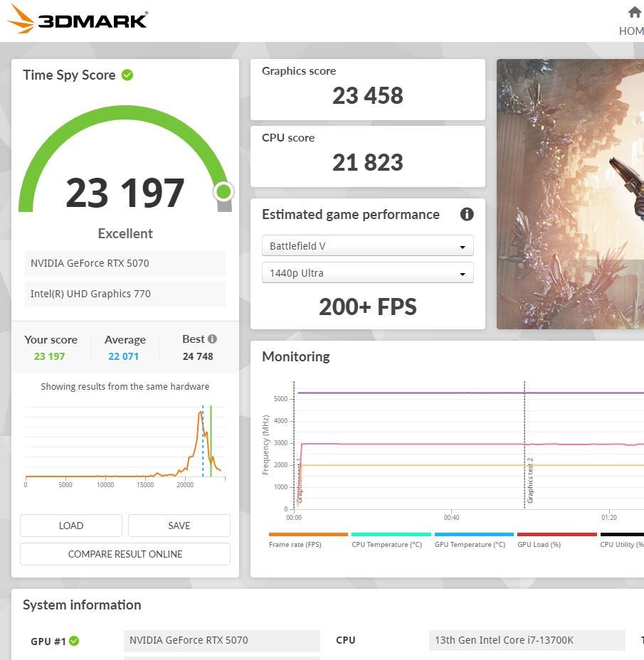The height and width of the screenshot is (660, 644).
Task: Click COMPARE RESULT ONLINE
Action: [x=125, y=554]
